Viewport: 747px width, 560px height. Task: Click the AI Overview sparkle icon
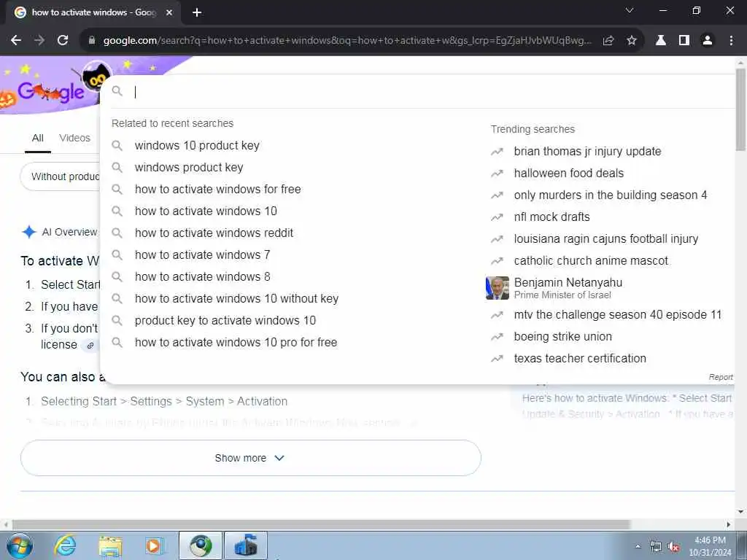click(x=29, y=232)
